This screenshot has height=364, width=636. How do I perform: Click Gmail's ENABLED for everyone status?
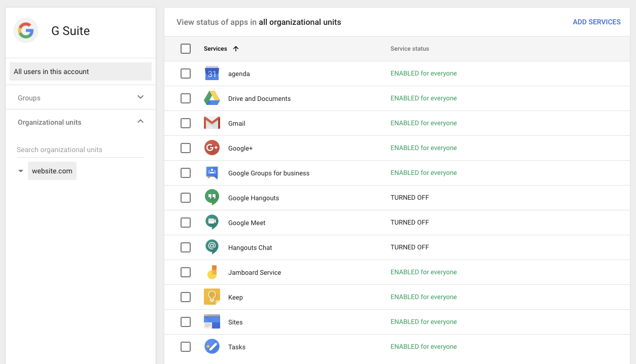click(423, 123)
